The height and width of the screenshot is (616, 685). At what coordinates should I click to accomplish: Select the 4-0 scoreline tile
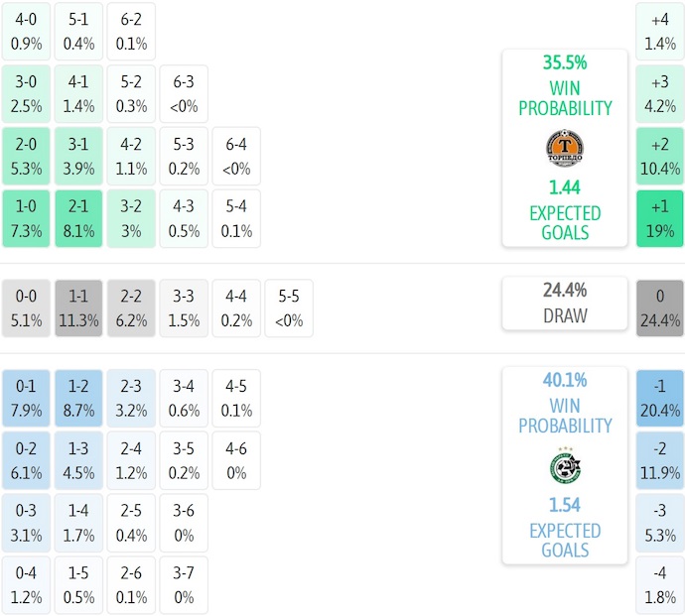tap(26, 31)
